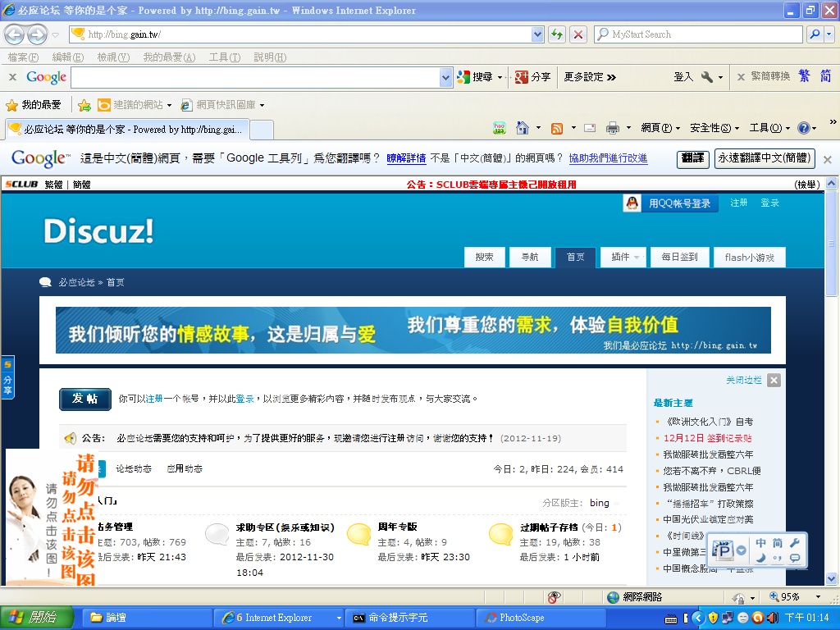Image resolution: width=840 pixels, height=630 pixels.
Task: Open the 論壇 folder taskbar item
Action: click(147, 618)
